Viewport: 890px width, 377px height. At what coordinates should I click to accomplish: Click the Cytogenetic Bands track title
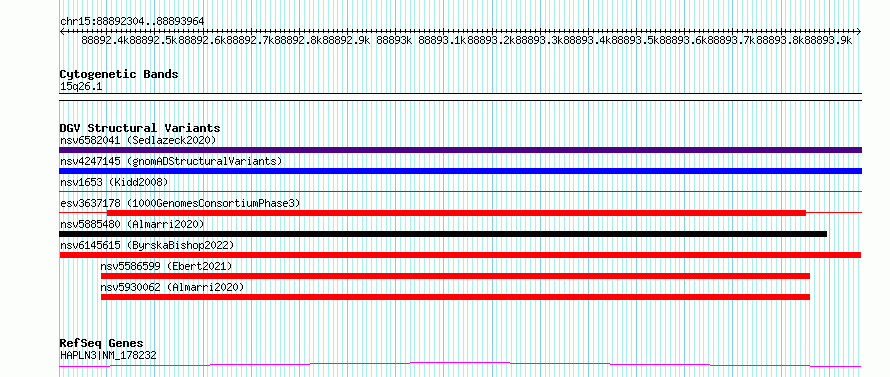(x=119, y=74)
